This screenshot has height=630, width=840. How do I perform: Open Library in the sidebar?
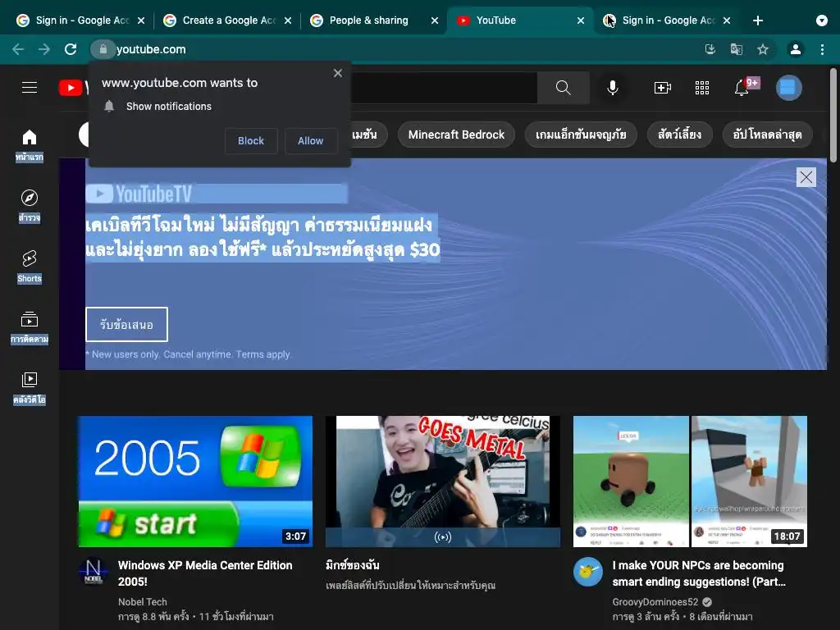30,388
